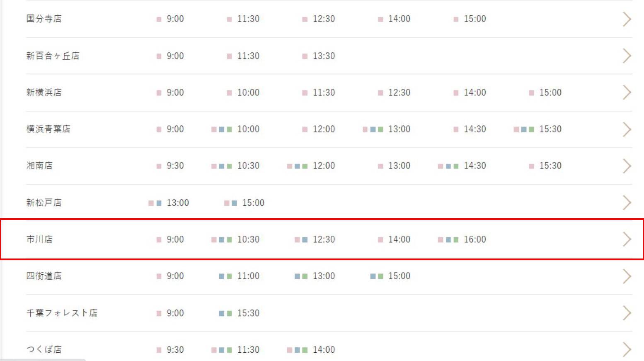Click green marker beside 四街道店 11:00
This screenshot has width=644, height=361.
(x=230, y=276)
